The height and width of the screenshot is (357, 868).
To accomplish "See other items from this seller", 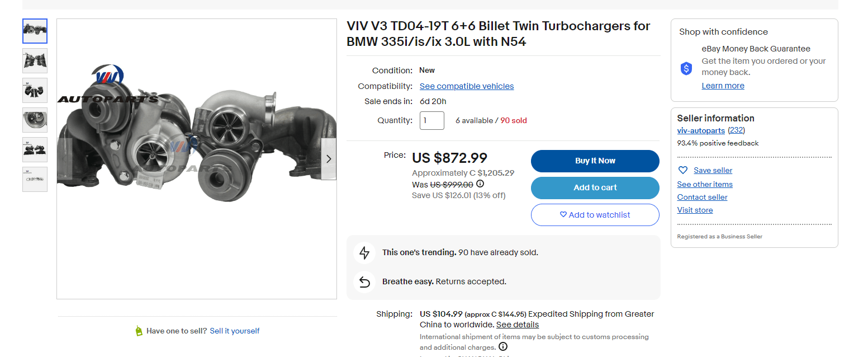I will [x=705, y=184].
